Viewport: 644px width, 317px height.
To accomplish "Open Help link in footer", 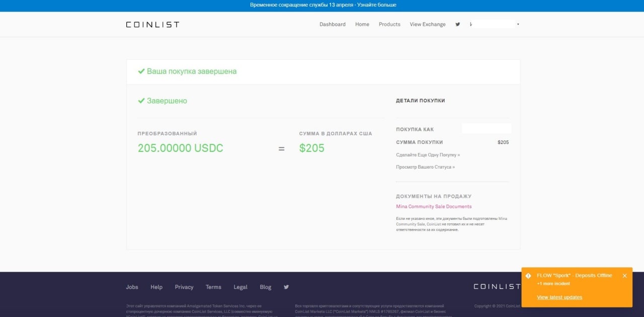I will click(156, 287).
